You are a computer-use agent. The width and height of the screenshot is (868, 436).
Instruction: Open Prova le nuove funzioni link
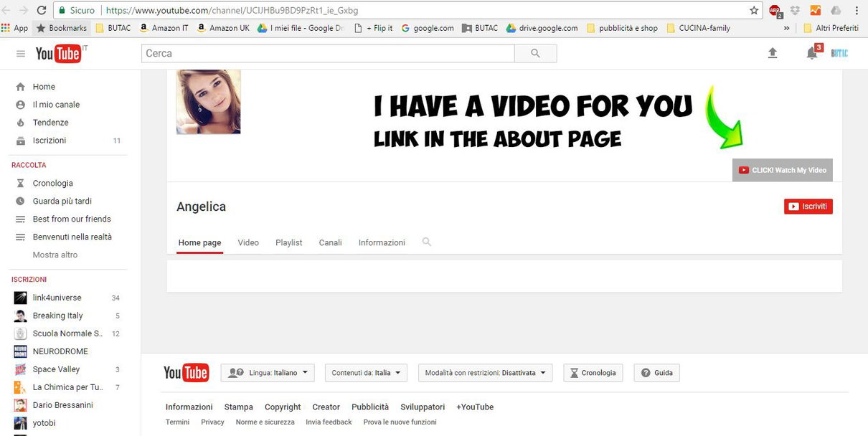point(400,422)
